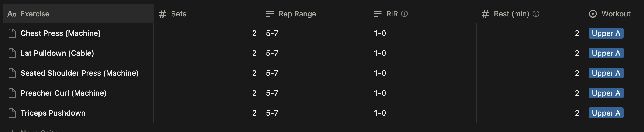
Task: Click page icon beside Triceps Pushdown
Action: pyautogui.click(x=12, y=113)
